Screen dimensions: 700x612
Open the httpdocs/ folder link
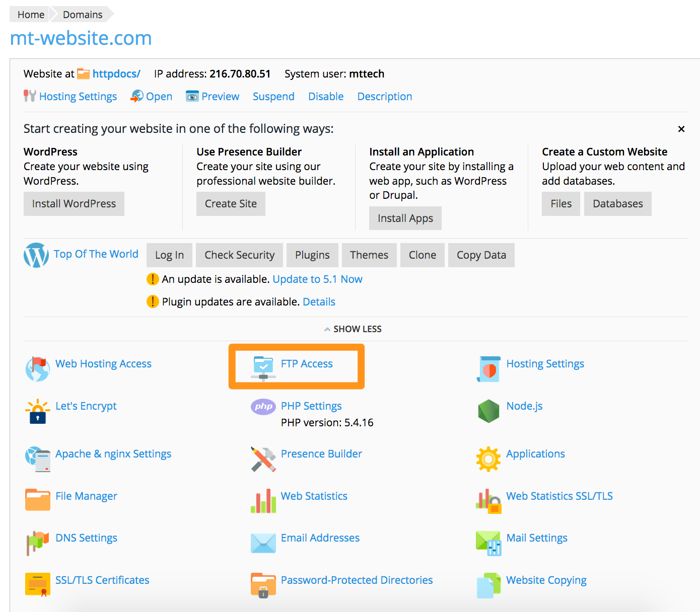[116, 74]
